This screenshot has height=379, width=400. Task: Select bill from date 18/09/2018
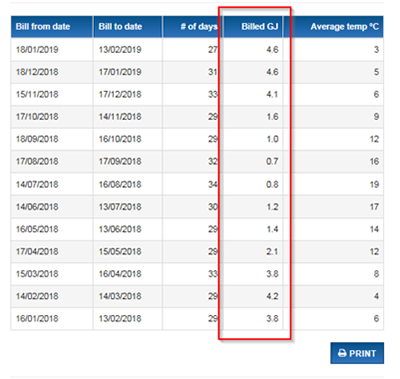tap(37, 139)
